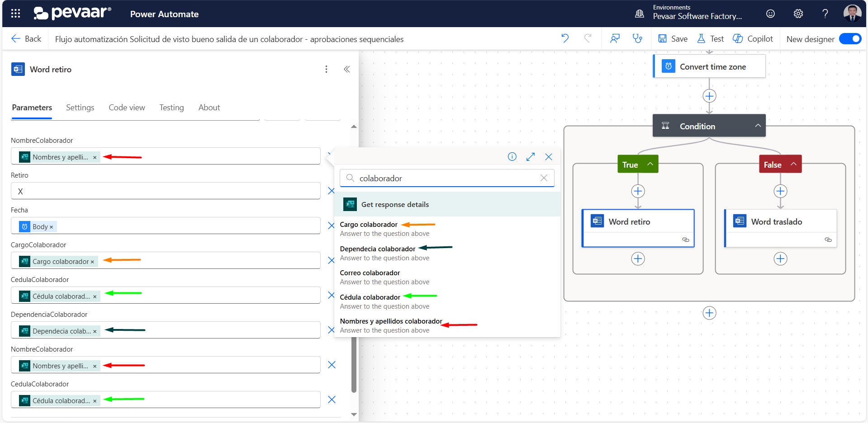Screen dimensions: 868x423
Task: Open Word retro panel more options menu
Action: coord(326,69)
